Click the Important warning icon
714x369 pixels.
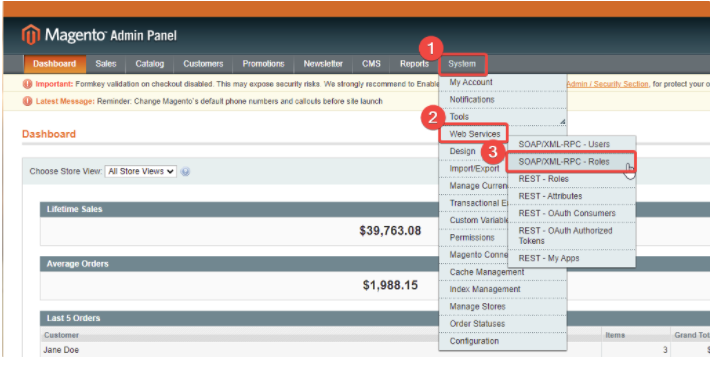click(x=27, y=84)
